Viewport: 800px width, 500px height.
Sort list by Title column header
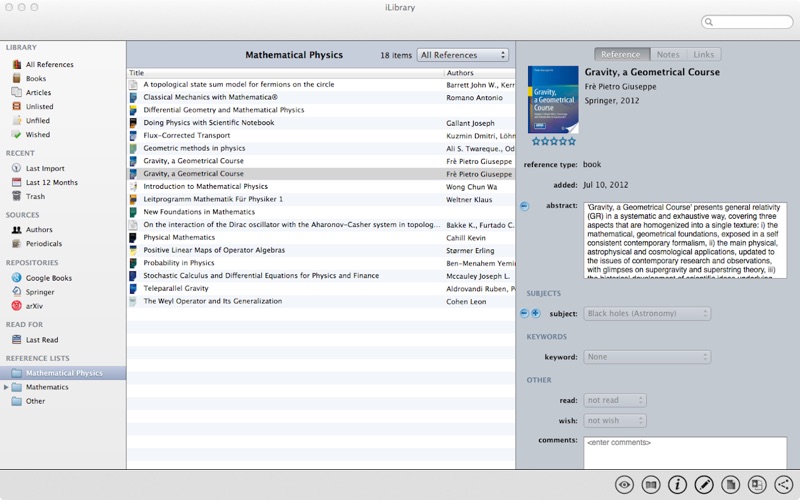coord(285,73)
